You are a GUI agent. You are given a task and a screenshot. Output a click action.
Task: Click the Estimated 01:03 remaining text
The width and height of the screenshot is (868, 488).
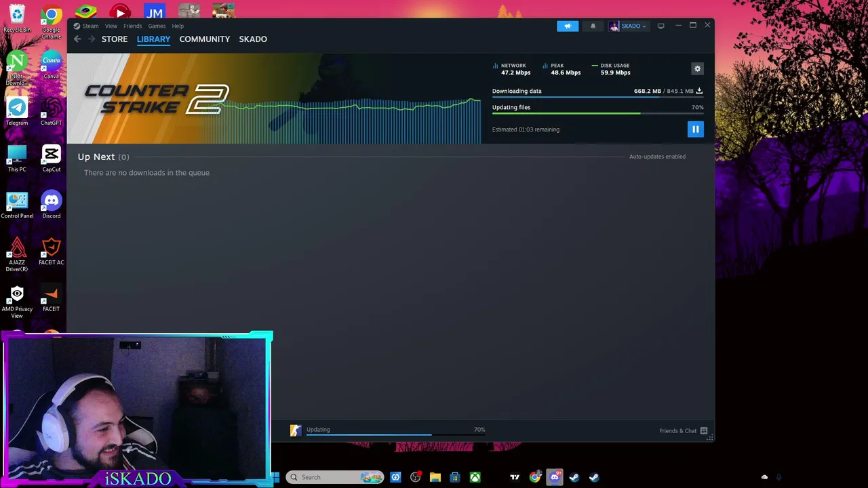526,129
